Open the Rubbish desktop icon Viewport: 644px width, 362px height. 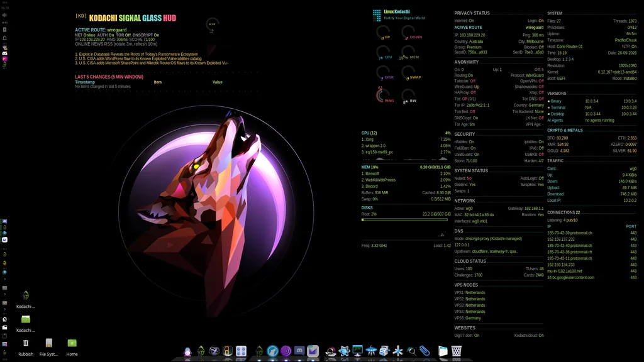coord(25,347)
